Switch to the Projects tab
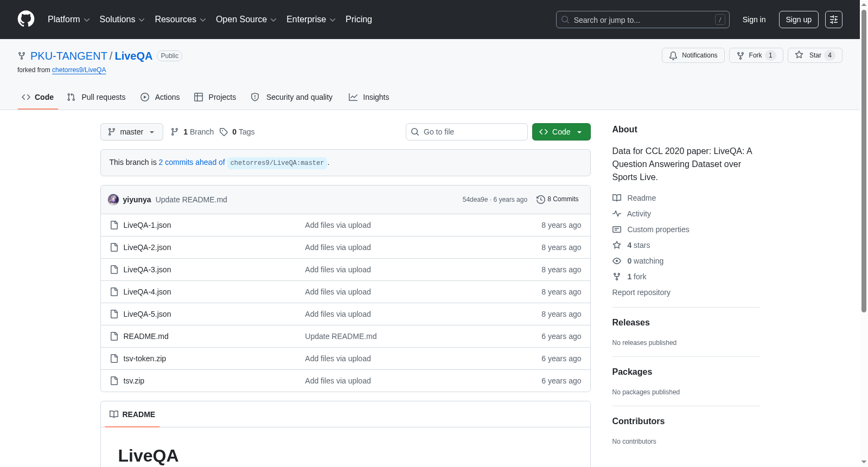 [x=215, y=97]
